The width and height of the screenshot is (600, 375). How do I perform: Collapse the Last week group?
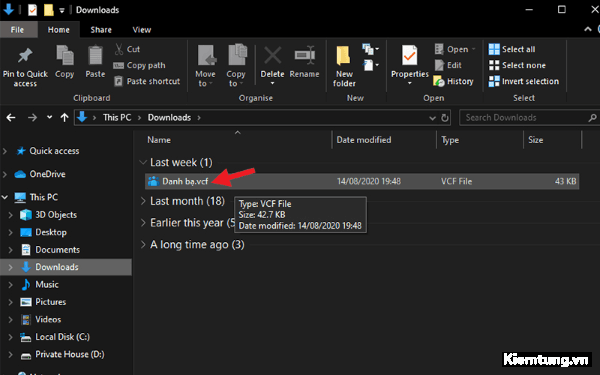pos(143,162)
